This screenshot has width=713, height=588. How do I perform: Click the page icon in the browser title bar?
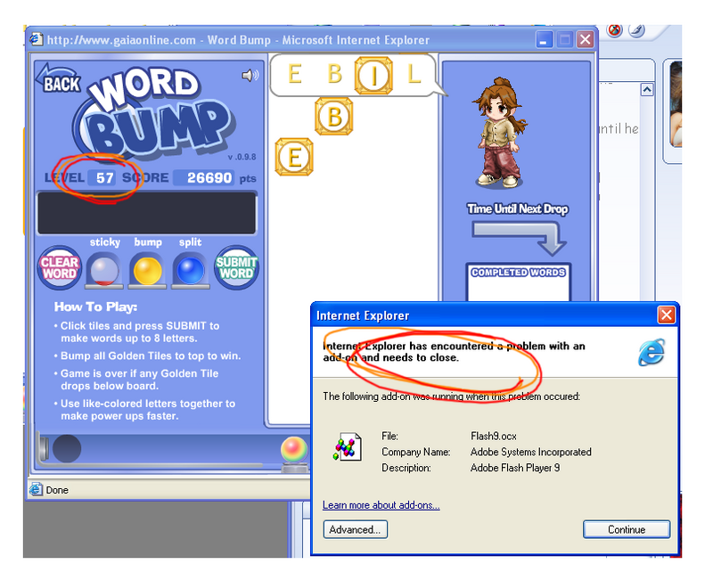pyautogui.click(x=36, y=39)
